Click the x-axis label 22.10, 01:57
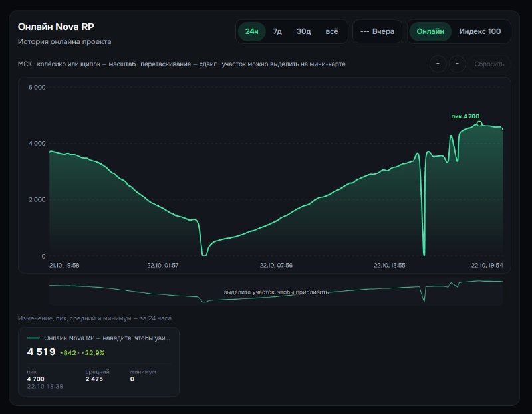532x414 pixels. click(162, 265)
